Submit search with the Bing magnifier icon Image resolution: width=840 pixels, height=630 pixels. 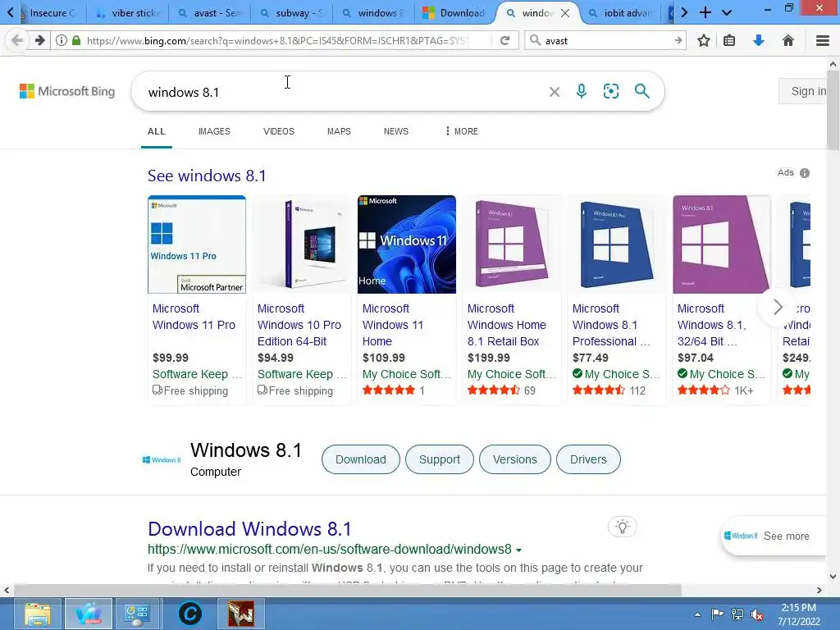click(x=641, y=91)
